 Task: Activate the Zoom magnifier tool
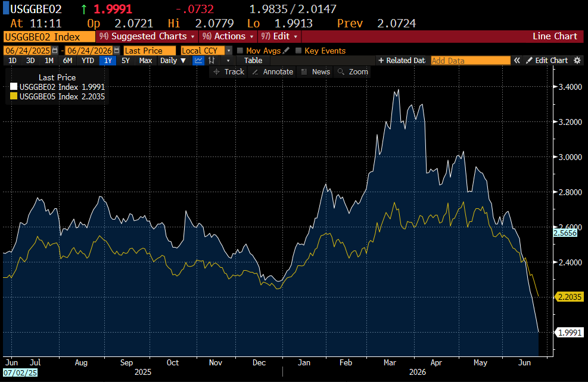353,71
